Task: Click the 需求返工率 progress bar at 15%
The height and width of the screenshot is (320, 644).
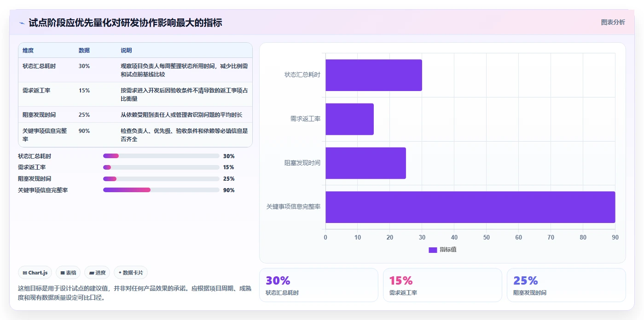Action: tap(161, 167)
